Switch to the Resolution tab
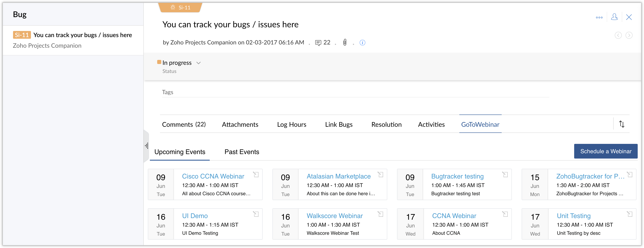The height and width of the screenshot is (248, 644). (386, 124)
